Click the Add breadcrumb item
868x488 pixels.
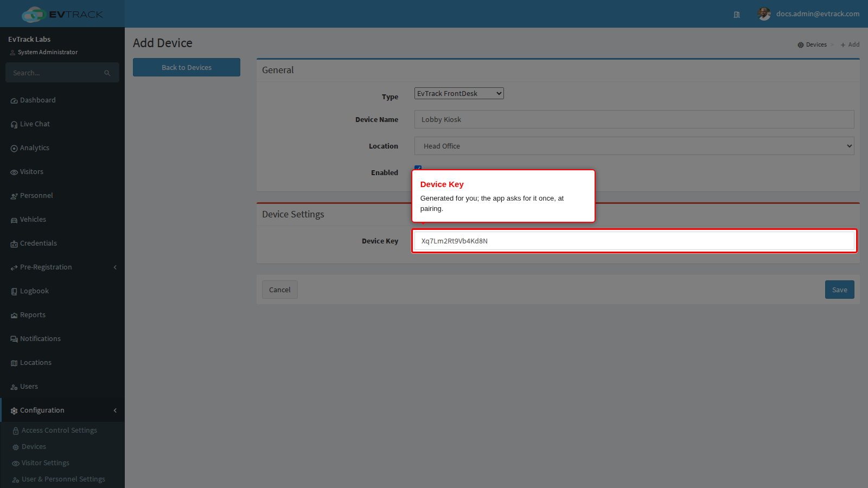click(850, 44)
